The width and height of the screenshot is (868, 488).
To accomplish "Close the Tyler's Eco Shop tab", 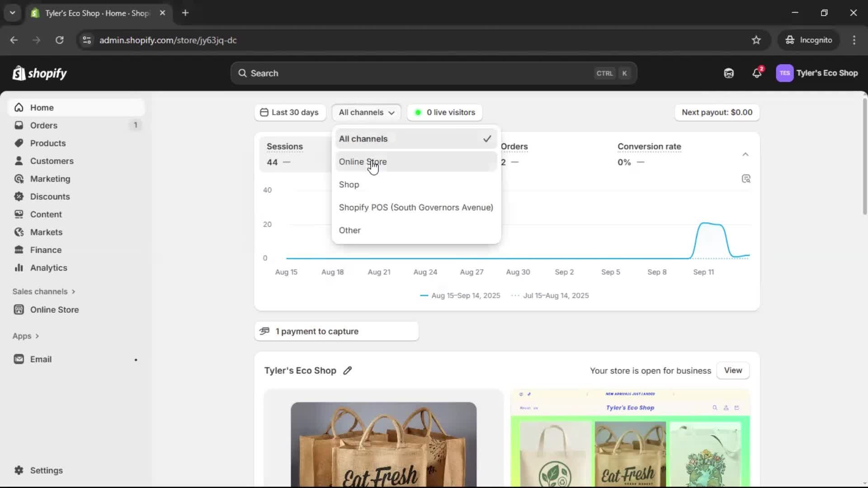I will point(163,13).
